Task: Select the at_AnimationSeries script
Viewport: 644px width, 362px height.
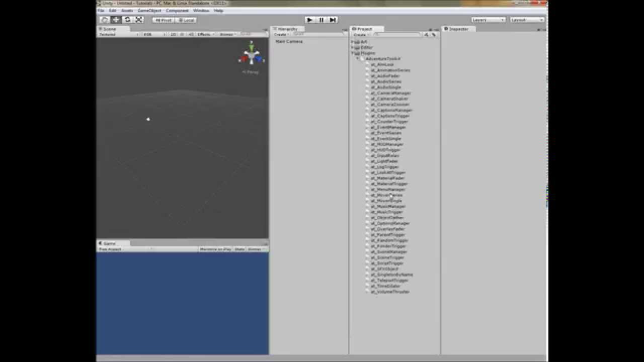Action: pyautogui.click(x=390, y=70)
